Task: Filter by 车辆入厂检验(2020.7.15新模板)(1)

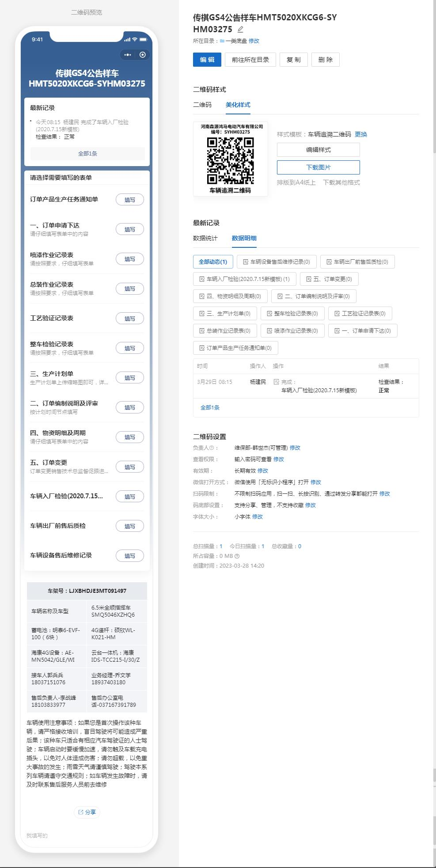Action: pyautogui.click(x=245, y=279)
